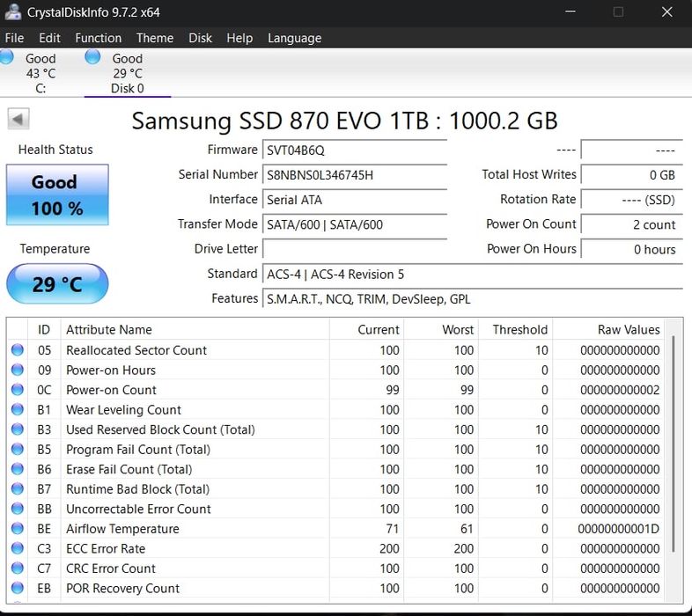Viewport: 692px width, 616px height.
Task: Click the blue status orb of Disk 0
Action: coord(92,57)
